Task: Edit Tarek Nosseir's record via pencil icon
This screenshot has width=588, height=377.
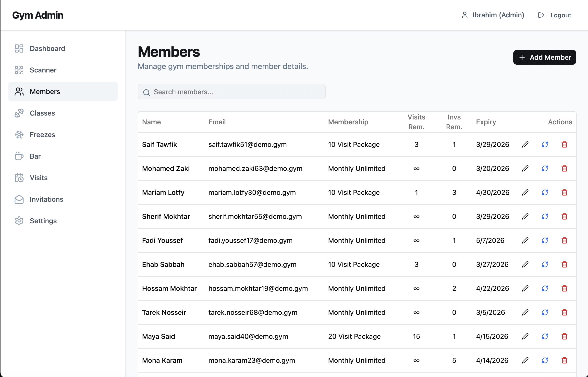Action: [525, 312]
